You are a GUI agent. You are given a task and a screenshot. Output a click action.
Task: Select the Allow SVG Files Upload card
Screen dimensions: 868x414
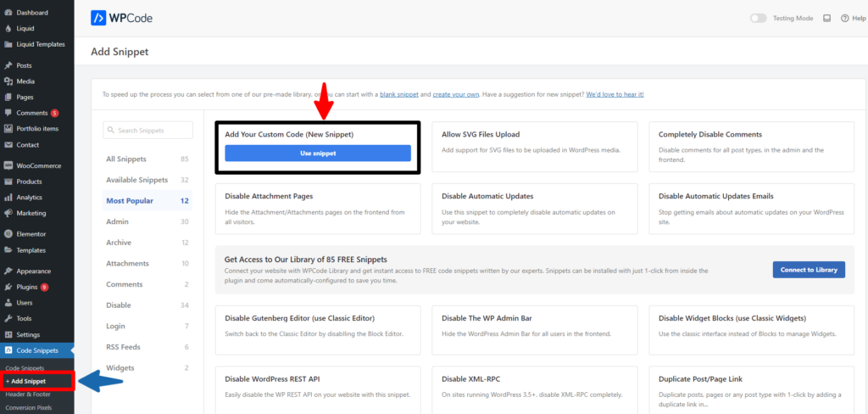[534, 143]
